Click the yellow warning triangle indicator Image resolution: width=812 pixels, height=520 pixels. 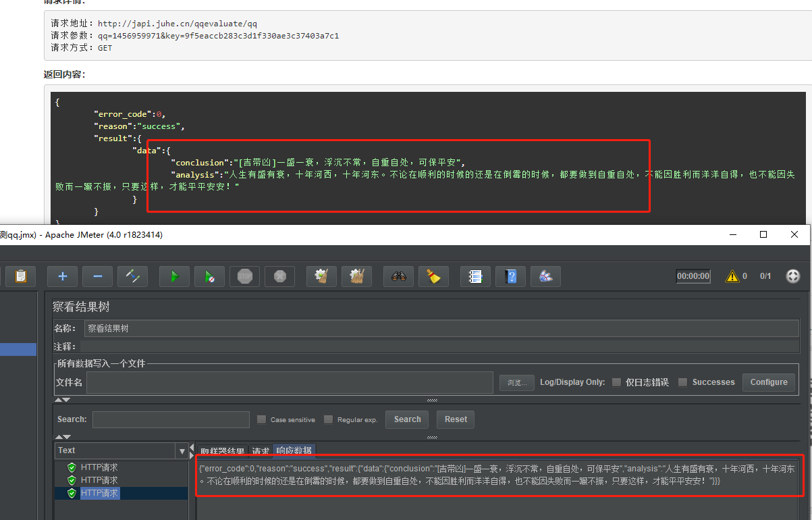click(x=732, y=276)
